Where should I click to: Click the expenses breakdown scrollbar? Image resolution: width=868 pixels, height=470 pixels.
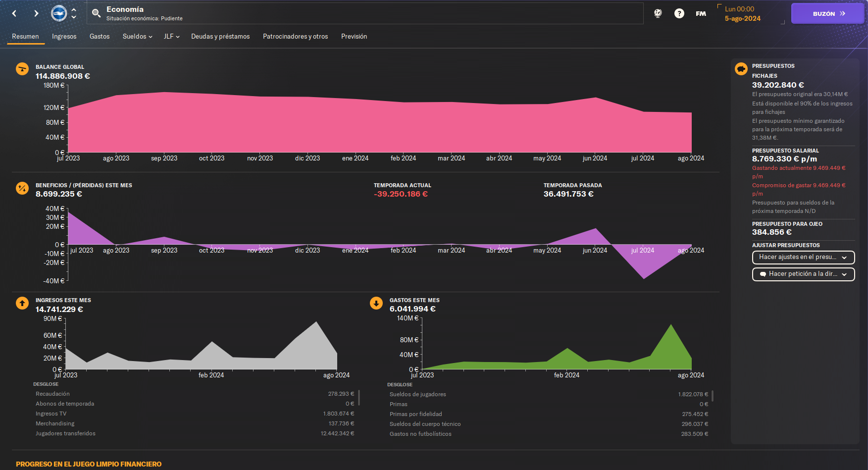[713, 396]
